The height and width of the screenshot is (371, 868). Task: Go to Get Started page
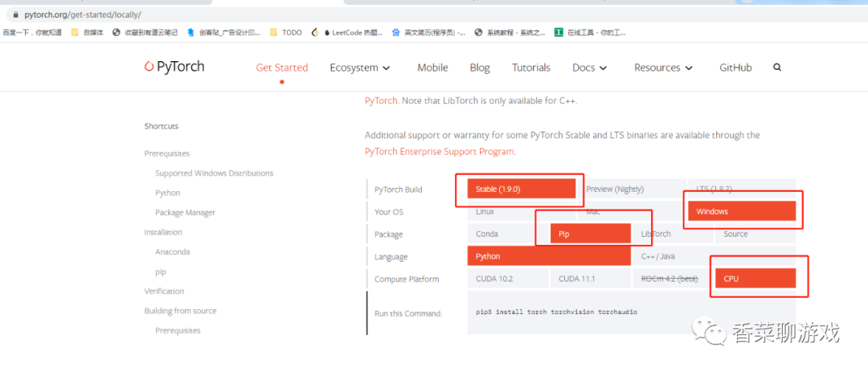pyautogui.click(x=282, y=67)
